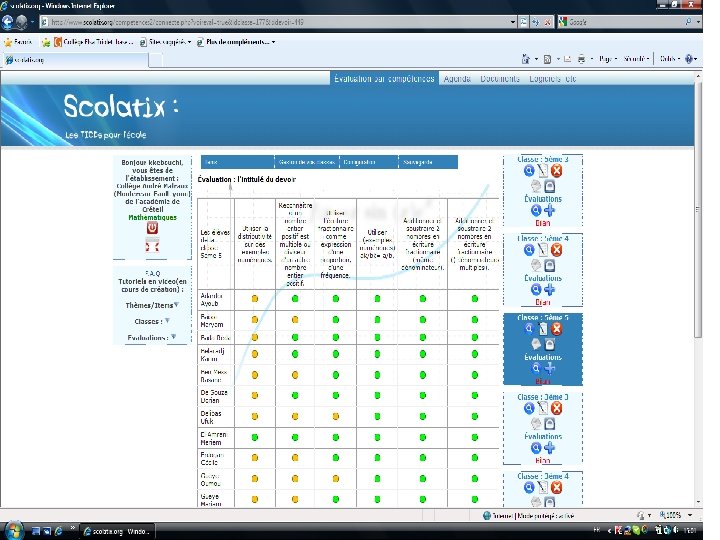Viewport: 720px width, 540px height.
Task: Refresh the page from the address bar
Action: 535,22
